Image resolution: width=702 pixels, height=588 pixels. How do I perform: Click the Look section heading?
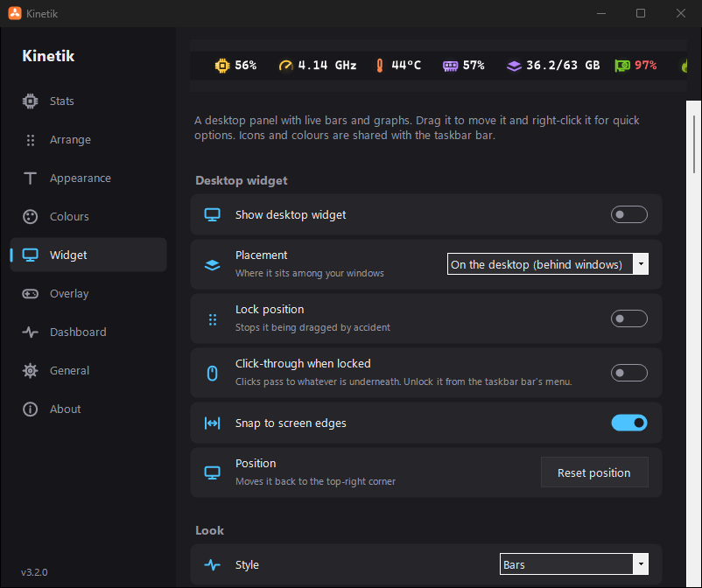(209, 531)
